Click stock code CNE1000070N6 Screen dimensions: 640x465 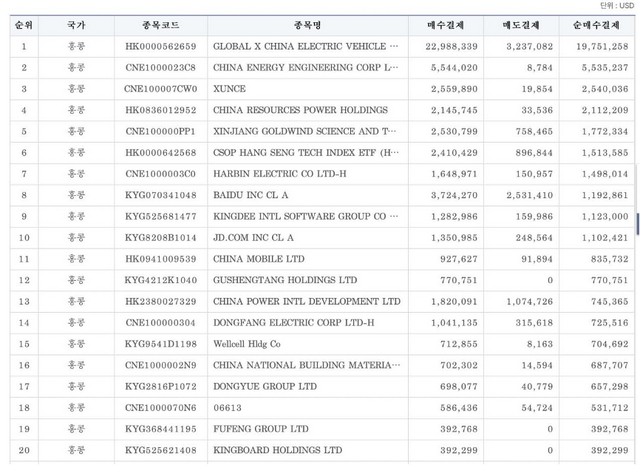(x=161, y=407)
